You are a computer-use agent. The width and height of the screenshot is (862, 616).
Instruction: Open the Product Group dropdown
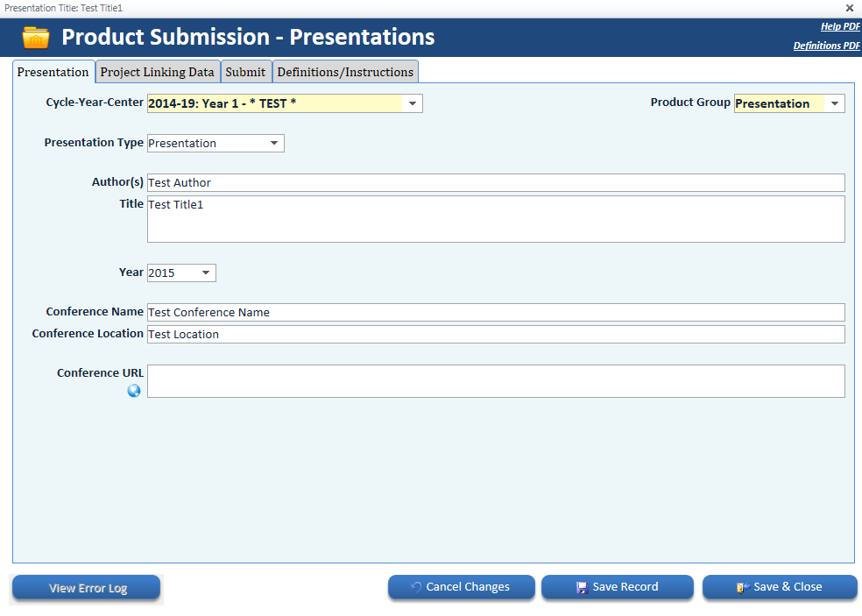click(x=835, y=103)
